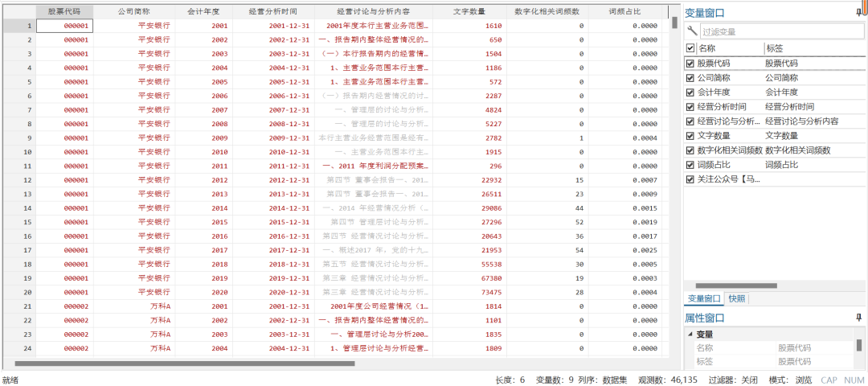Click the 列序: 数据集 status entry

tap(602, 380)
